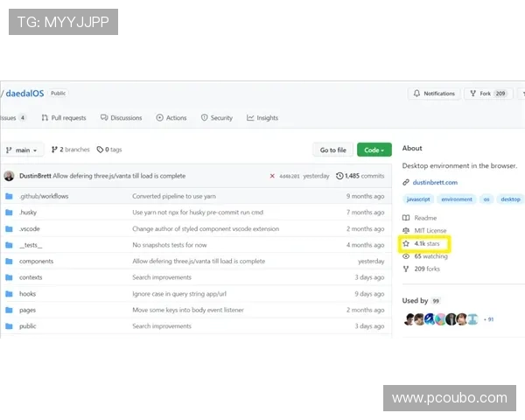525x420 pixels.
Task: Click the .github/workflows folder icon
Action: tap(9, 196)
